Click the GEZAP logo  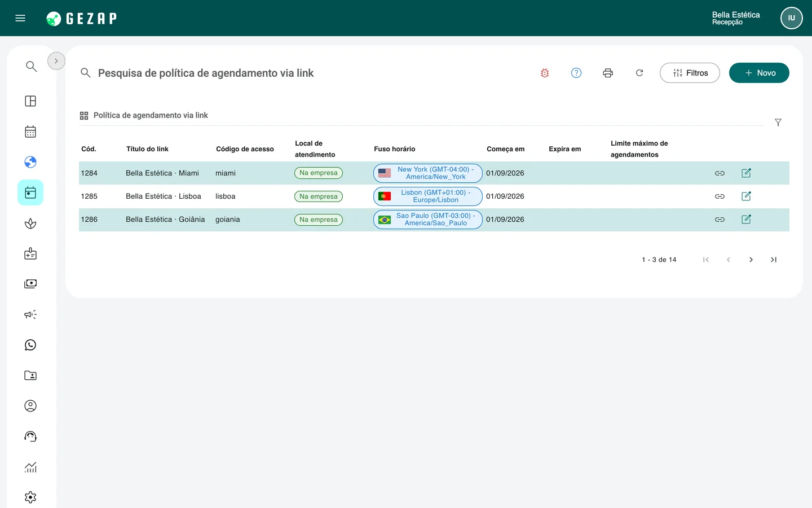pyautogui.click(x=82, y=19)
